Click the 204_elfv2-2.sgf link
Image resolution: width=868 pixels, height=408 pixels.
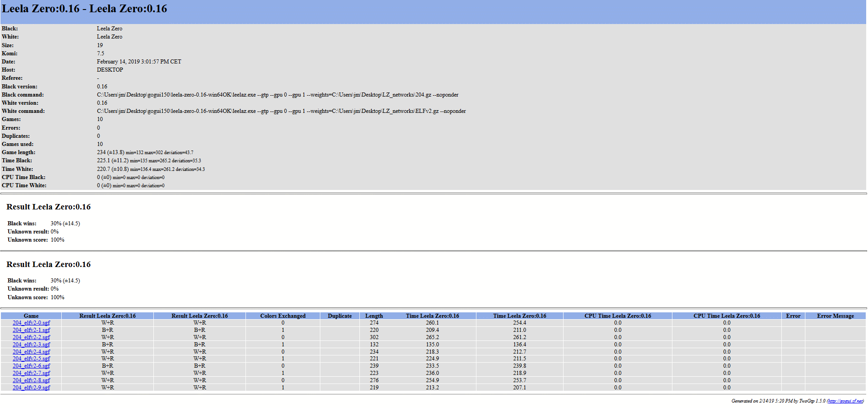point(31,337)
